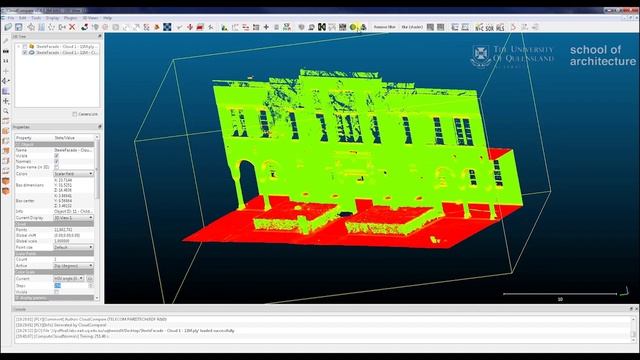The image size is (640, 360).
Task: Open the Point size Default dropdown
Action: (x=73, y=247)
